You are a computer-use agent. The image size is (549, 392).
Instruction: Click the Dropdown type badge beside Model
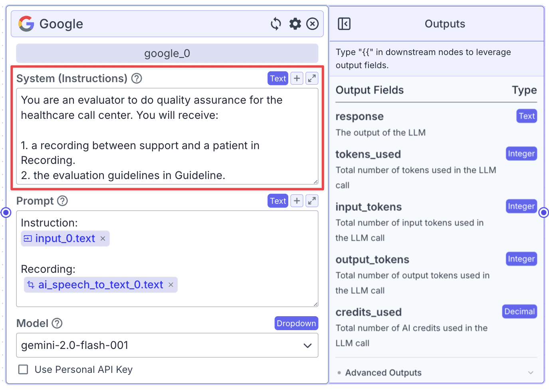point(296,323)
